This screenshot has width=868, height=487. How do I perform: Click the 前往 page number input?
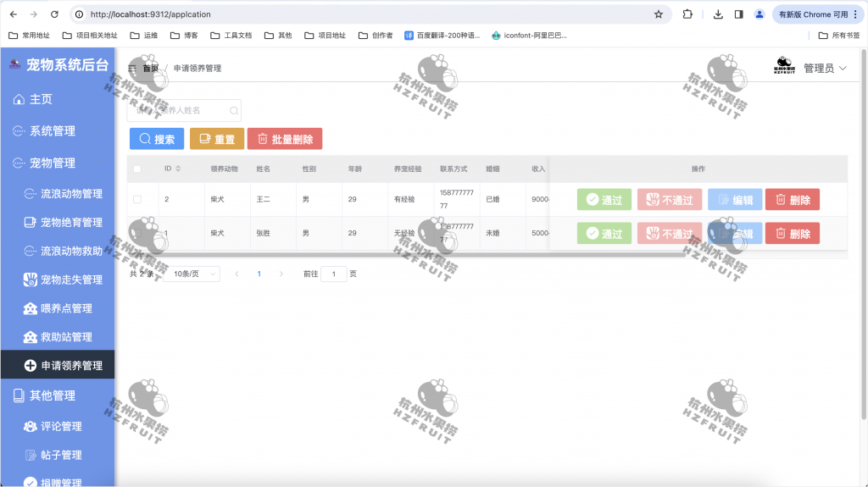point(334,274)
